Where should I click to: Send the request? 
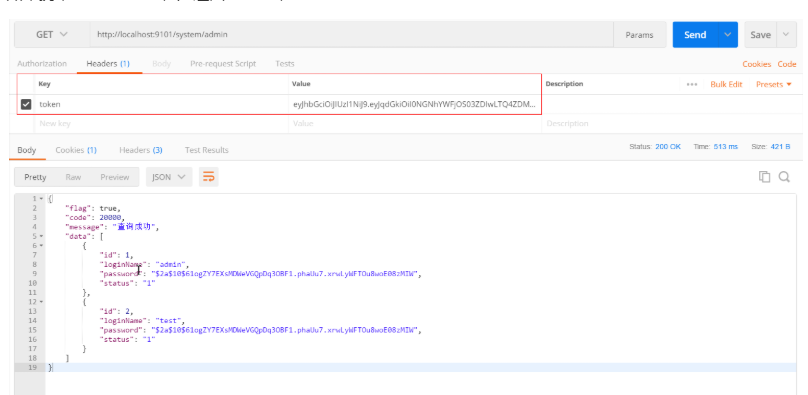point(695,35)
